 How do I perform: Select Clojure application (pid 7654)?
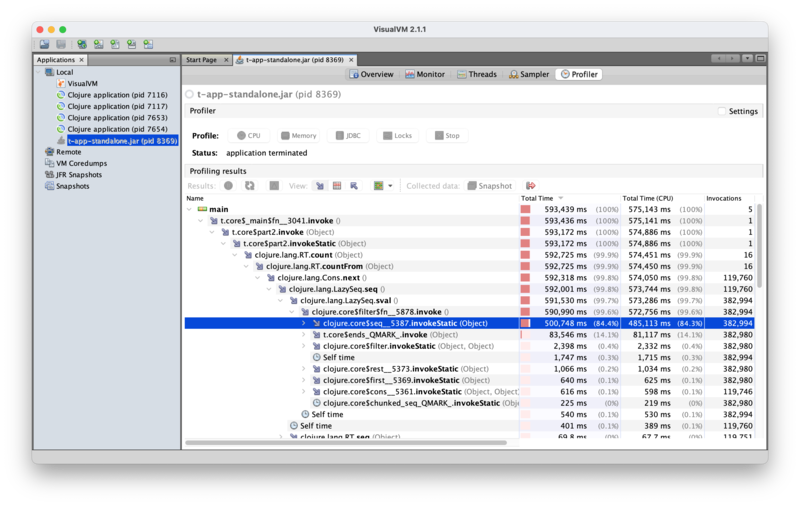(117, 129)
